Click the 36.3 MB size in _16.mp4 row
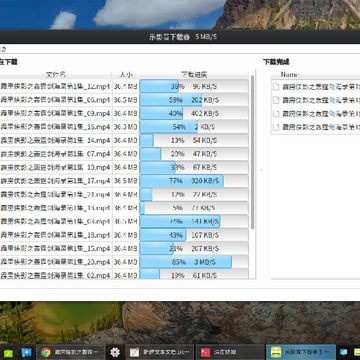Viewport: 360px width, 360px height. (x=125, y=127)
